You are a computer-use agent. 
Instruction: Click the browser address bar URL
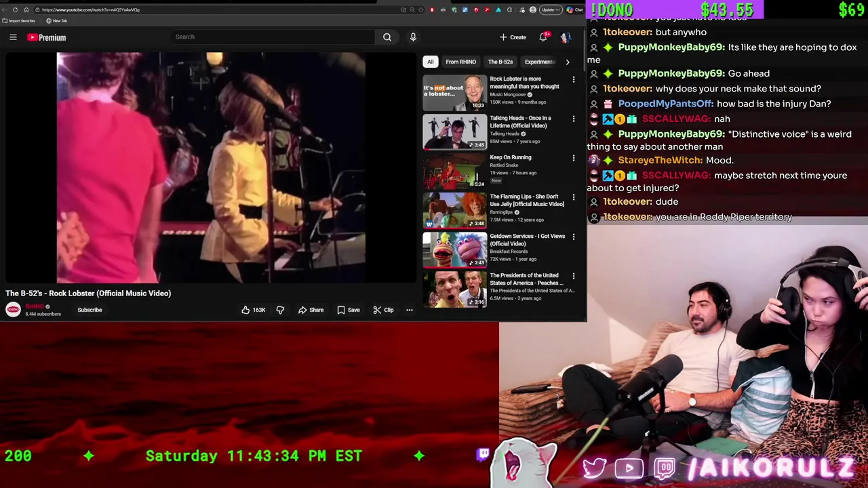tap(91, 9)
